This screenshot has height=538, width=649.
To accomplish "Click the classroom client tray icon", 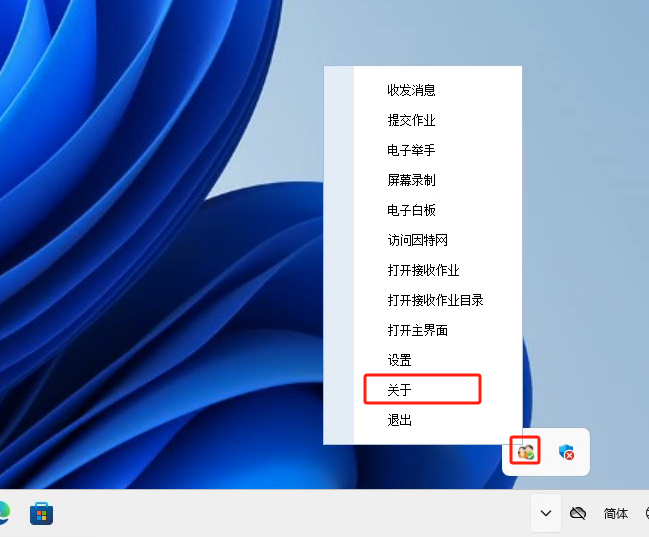I will pos(526,452).
